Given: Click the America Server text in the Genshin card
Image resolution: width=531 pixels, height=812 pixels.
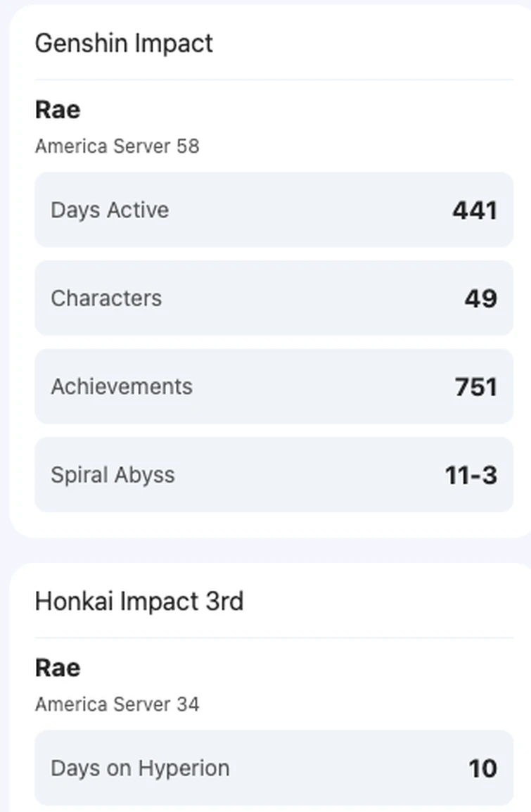Looking at the screenshot, I should point(103,146).
